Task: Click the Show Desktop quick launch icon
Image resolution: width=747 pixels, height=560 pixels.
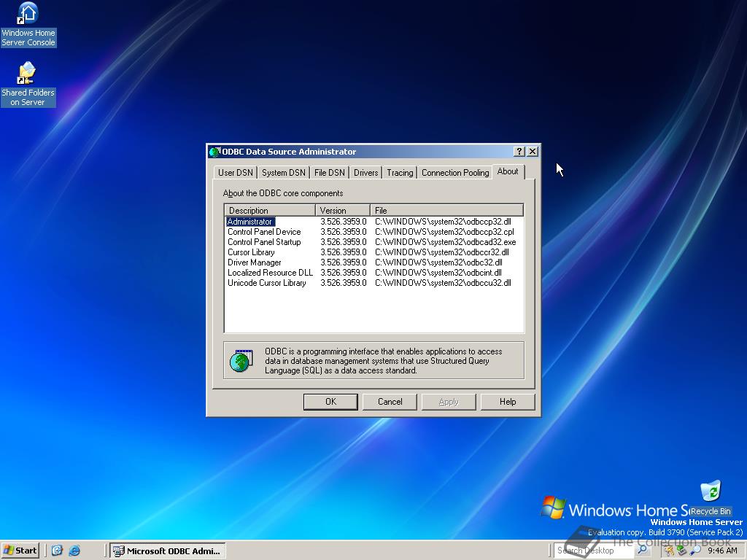Action: [57, 551]
